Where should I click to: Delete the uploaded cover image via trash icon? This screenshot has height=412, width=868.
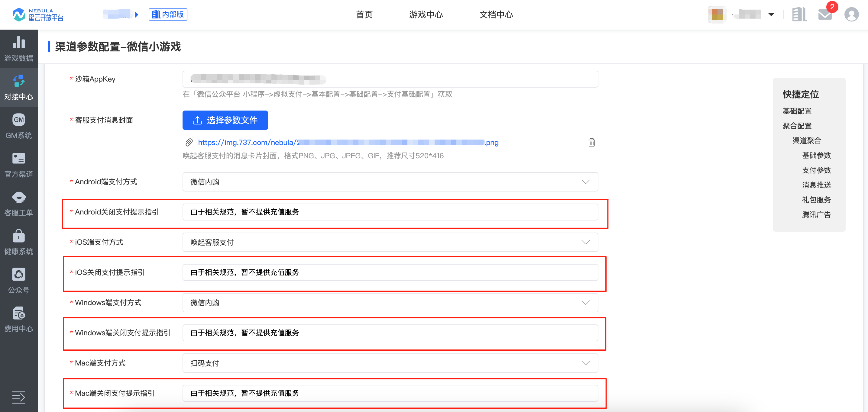pos(592,143)
